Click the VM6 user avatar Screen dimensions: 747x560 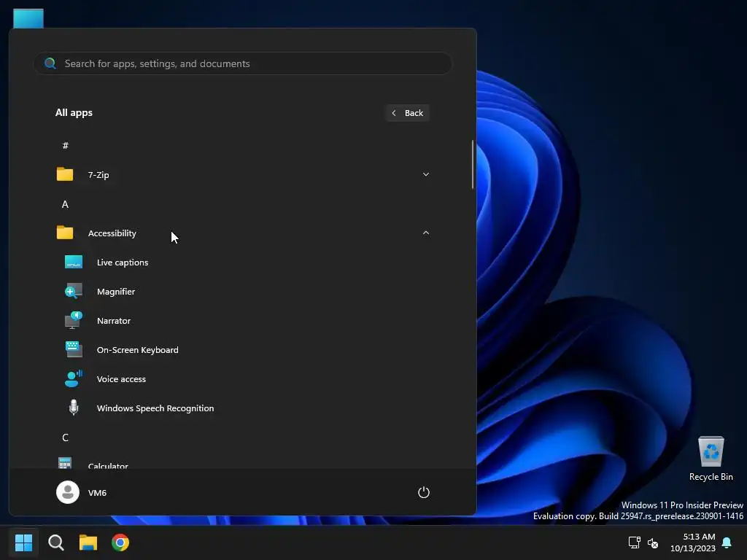pyautogui.click(x=68, y=492)
